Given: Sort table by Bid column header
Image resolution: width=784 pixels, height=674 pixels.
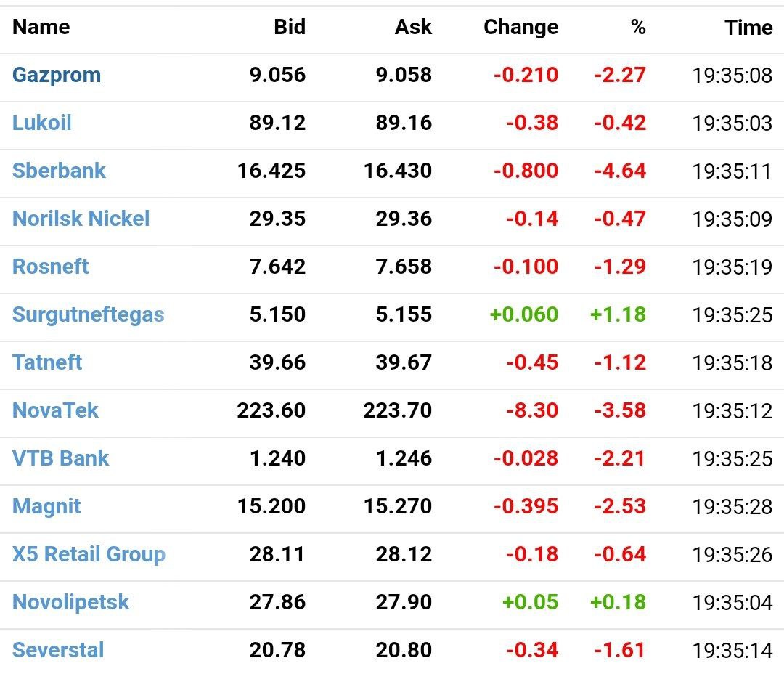Looking at the screenshot, I should point(290,28).
